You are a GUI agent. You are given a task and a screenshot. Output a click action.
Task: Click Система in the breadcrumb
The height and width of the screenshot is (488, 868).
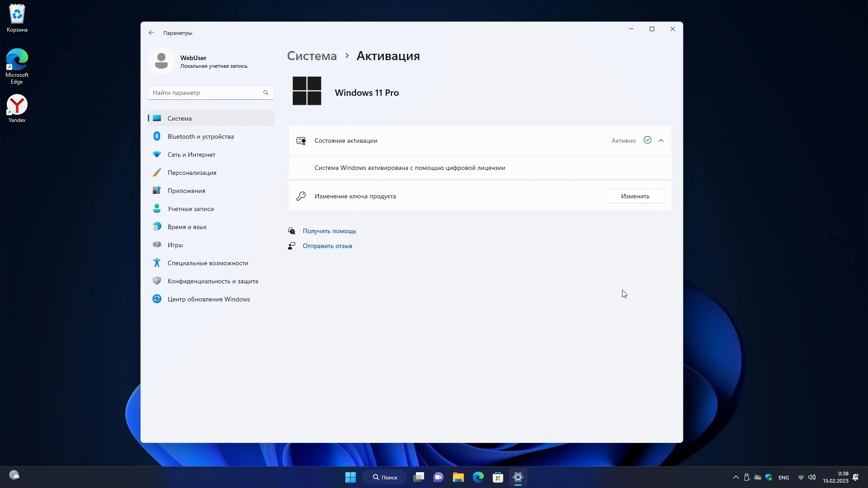[x=312, y=56]
